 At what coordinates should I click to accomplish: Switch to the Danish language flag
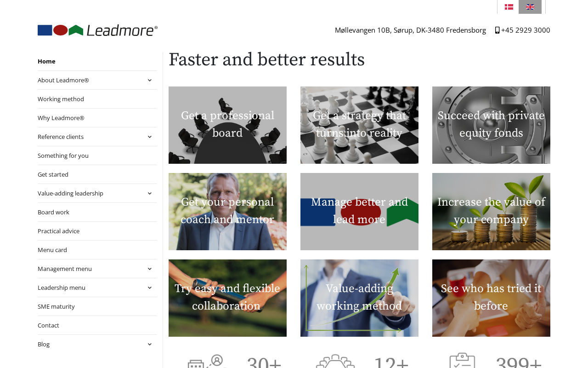(509, 7)
